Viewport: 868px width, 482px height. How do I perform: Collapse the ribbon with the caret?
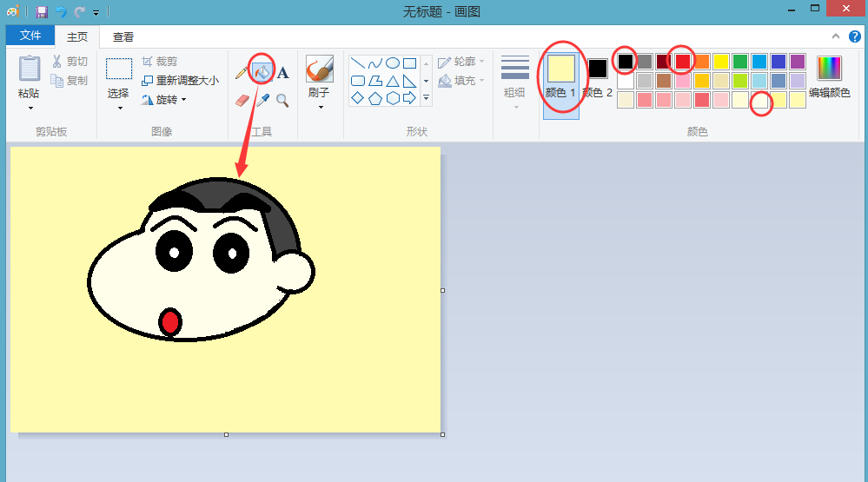click(836, 36)
